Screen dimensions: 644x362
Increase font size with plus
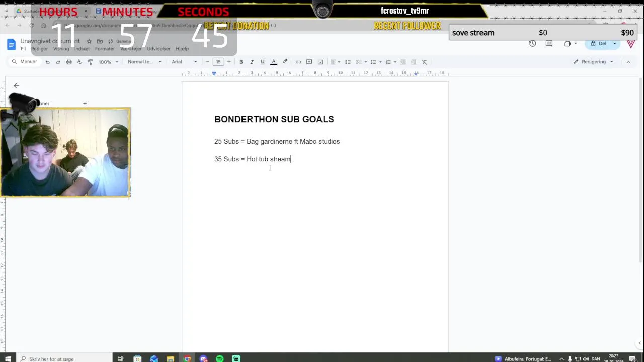coord(229,62)
